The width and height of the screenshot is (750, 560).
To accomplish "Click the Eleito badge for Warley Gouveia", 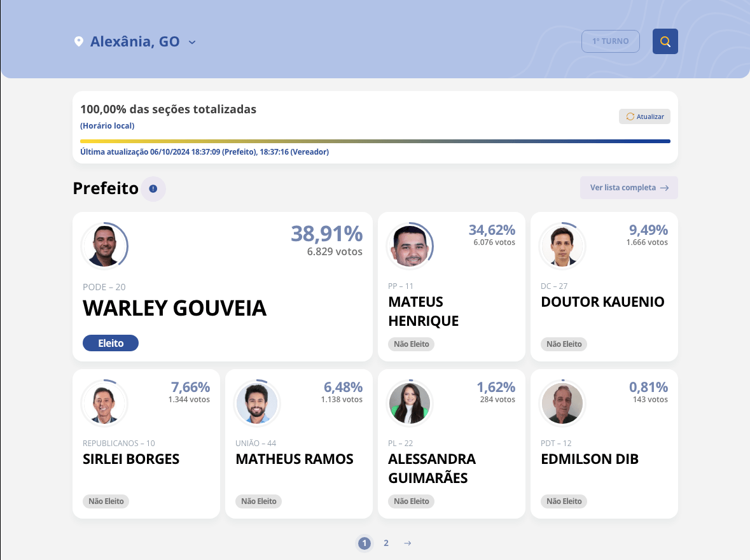I will [111, 343].
